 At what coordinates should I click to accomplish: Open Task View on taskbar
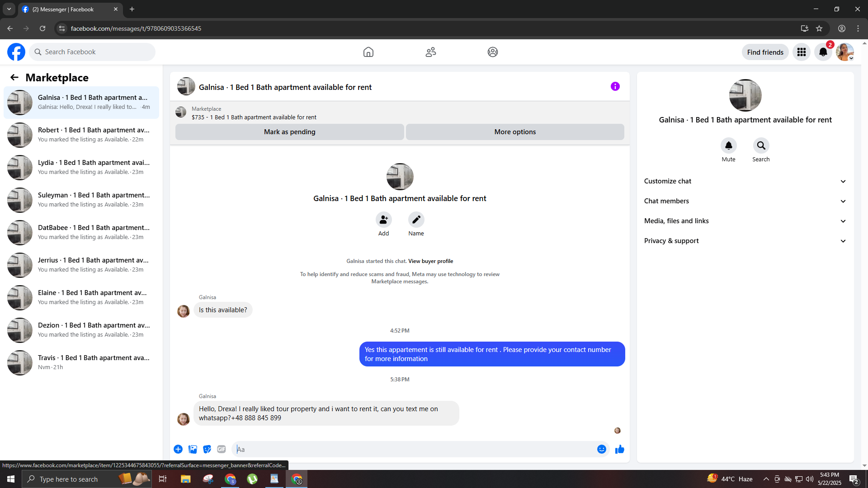pyautogui.click(x=163, y=479)
